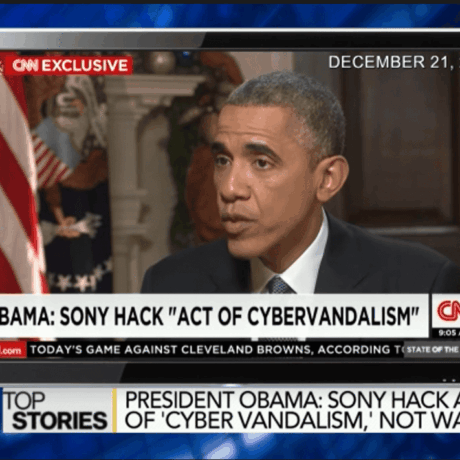Click the word EXCLUSIVE in the red badge
Image resolution: width=460 pixels, height=460 pixels.
[x=85, y=65]
